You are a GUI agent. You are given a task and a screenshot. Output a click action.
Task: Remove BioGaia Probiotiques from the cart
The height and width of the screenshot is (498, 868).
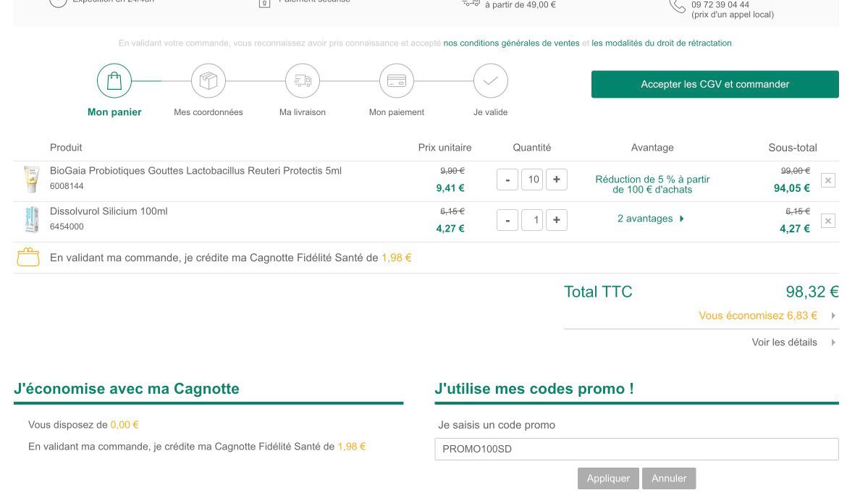[828, 180]
